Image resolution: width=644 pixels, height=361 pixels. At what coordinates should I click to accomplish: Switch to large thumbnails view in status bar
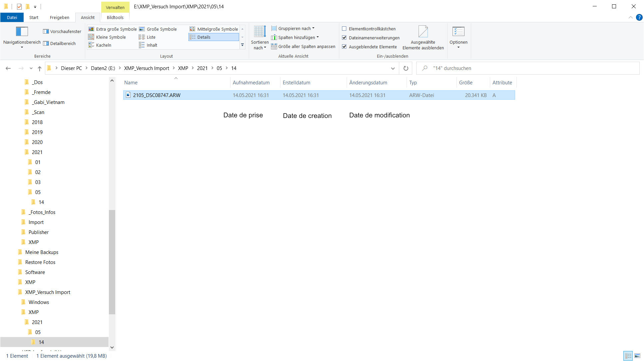(x=637, y=356)
